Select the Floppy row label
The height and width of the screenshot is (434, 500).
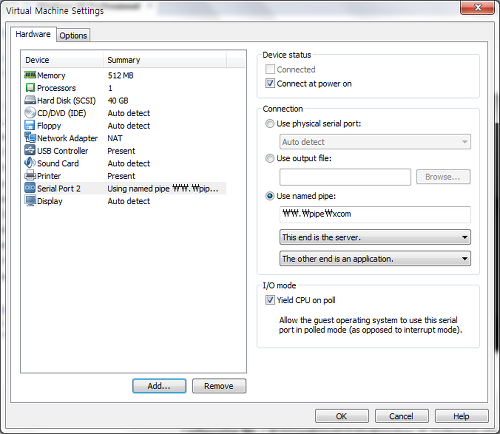(x=49, y=126)
